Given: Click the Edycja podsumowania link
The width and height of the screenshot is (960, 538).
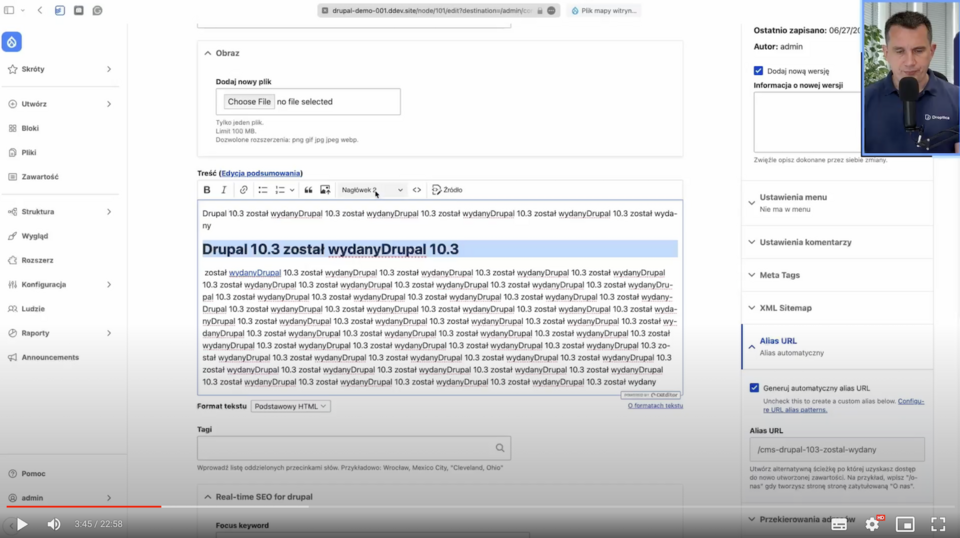Looking at the screenshot, I should 261,173.
